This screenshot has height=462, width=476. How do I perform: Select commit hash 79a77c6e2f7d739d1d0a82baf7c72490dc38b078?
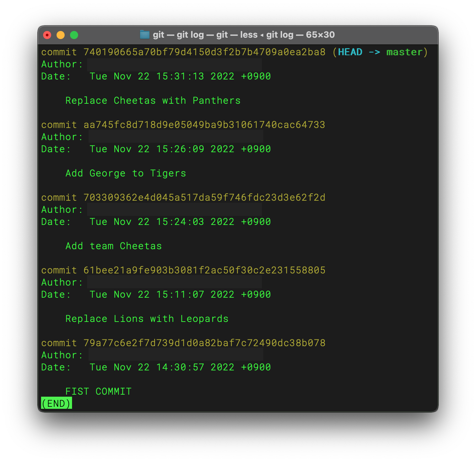click(204, 343)
